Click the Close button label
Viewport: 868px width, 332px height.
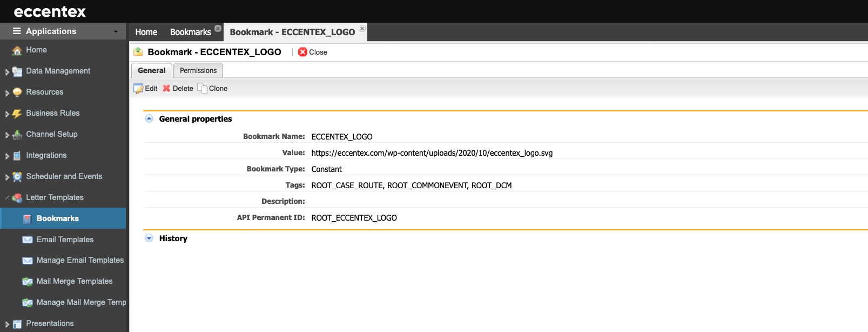[x=318, y=52]
